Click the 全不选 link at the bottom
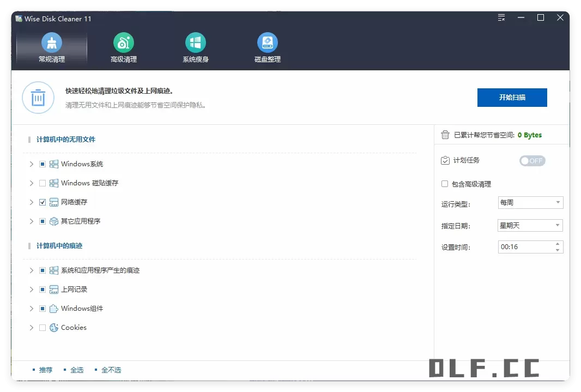The height and width of the screenshot is (392, 581). pos(111,369)
